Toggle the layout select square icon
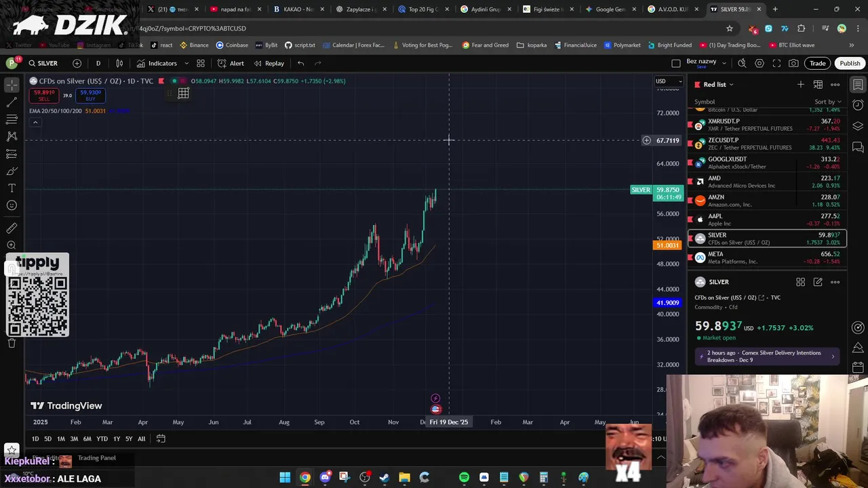The width and height of the screenshot is (868, 488). point(676,63)
